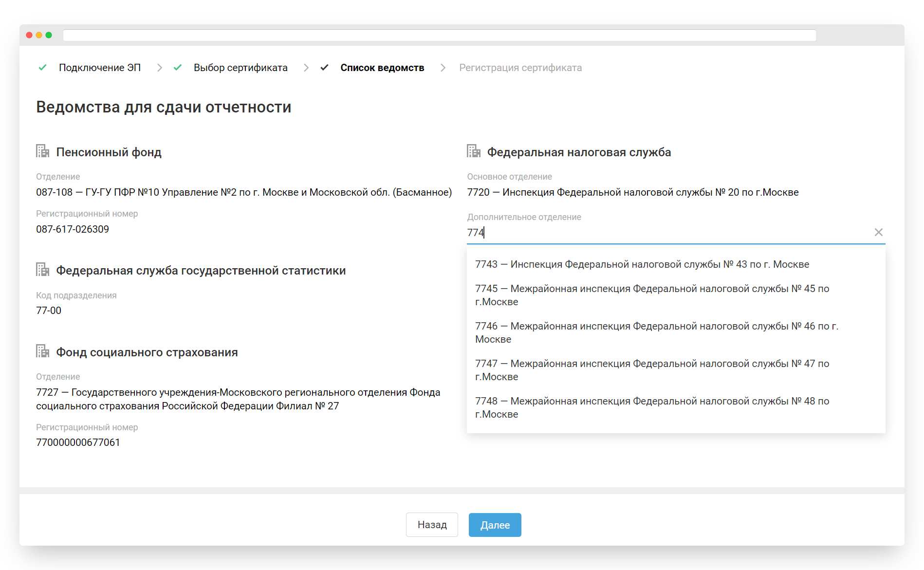This screenshot has height=570, width=924.
Task: Click the blue Далее button
Action: (495, 525)
